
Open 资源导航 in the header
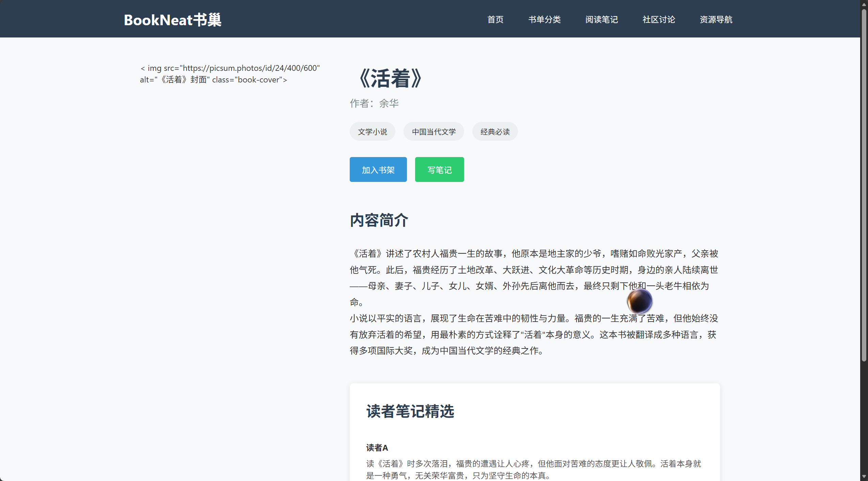(x=716, y=20)
